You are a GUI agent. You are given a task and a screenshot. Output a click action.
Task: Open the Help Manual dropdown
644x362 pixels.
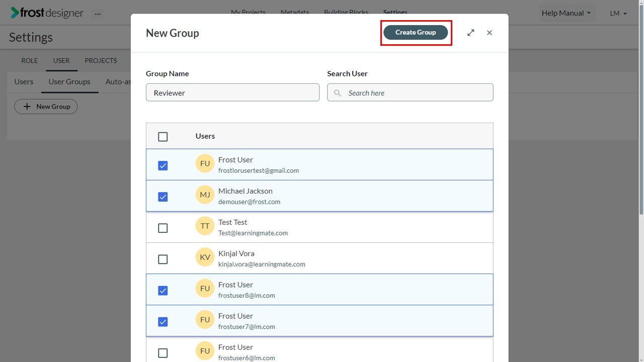pos(566,13)
